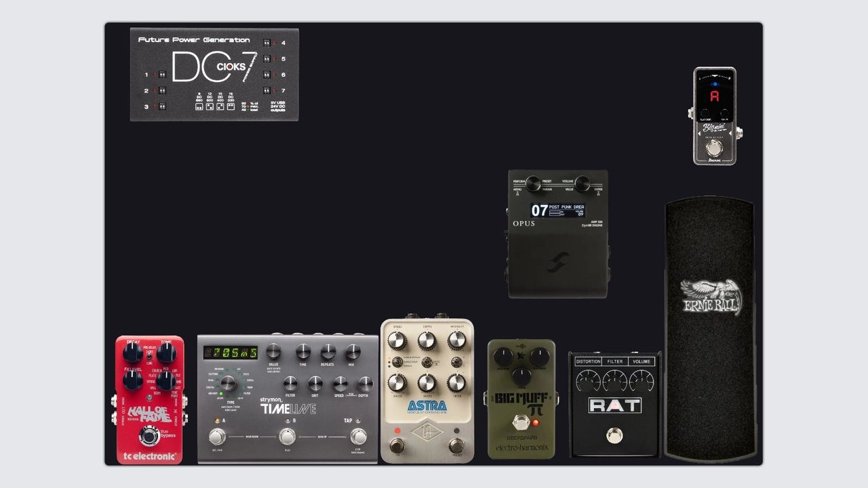Turn the Big Muff Volume knob

[x=504, y=356]
